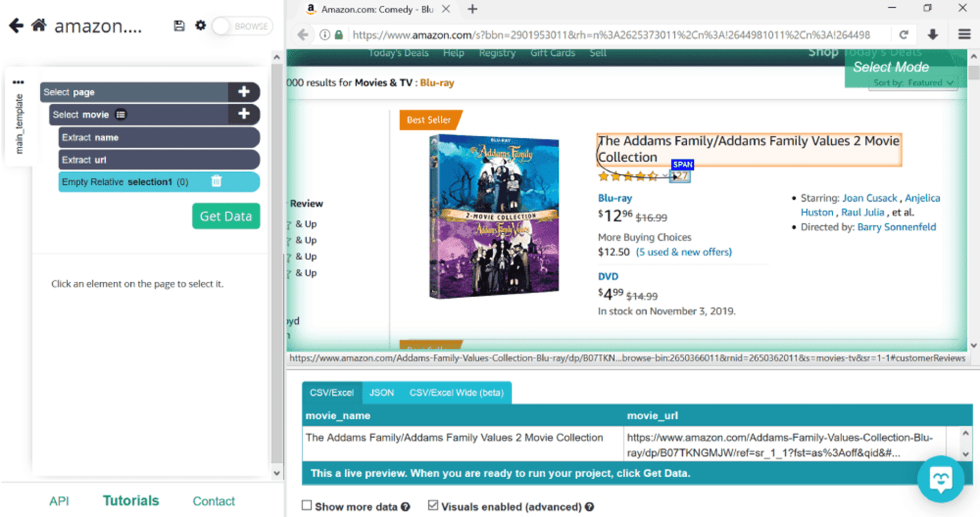This screenshot has width=980, height=517.
Task: Open the 'Extract url' command
Action: (159, 160)
